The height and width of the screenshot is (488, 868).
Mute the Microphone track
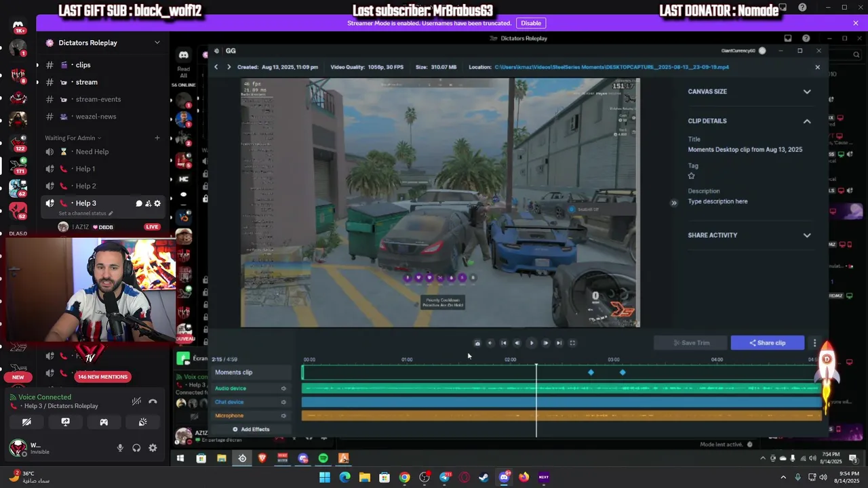283,415
